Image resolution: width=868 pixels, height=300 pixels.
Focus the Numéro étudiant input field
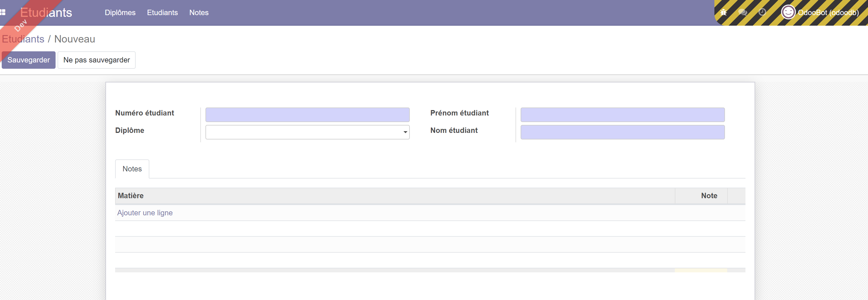pos(307,115)
